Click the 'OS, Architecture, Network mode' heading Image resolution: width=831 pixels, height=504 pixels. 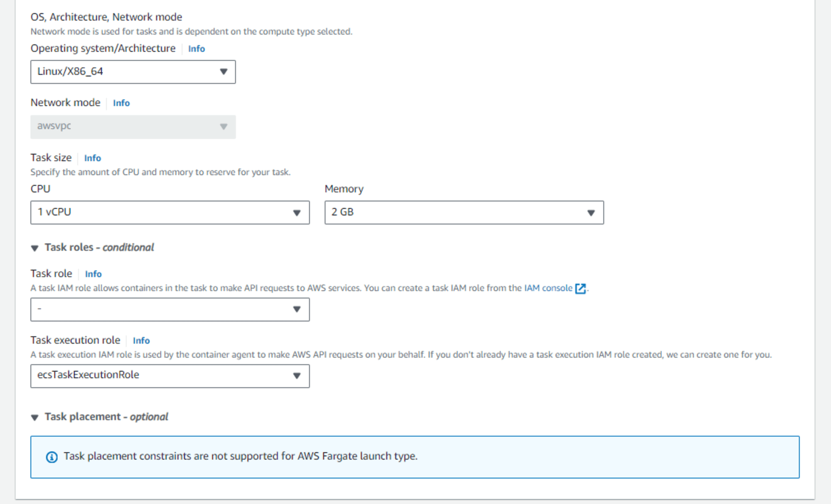point(106,17)
